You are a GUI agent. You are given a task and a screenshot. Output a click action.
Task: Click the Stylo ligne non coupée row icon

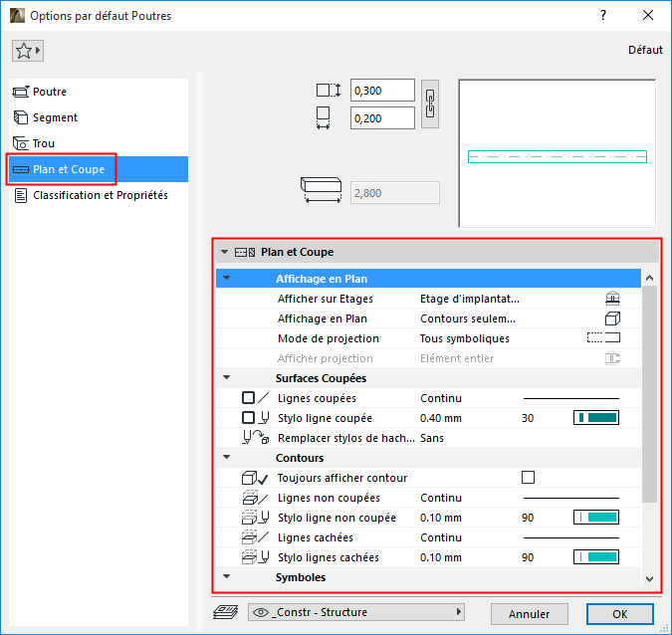click(x=255, y=518)
